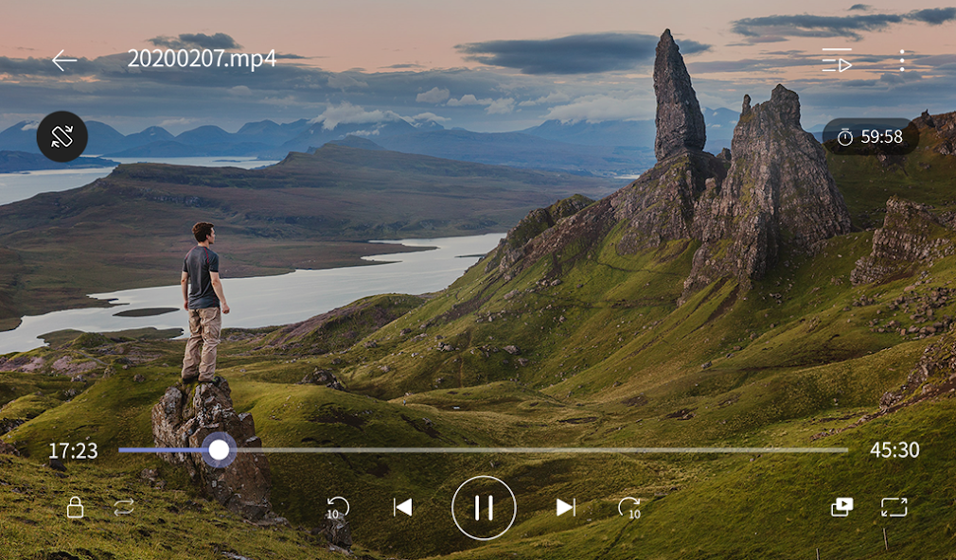Go back with the arrow button

coord(65,60)
